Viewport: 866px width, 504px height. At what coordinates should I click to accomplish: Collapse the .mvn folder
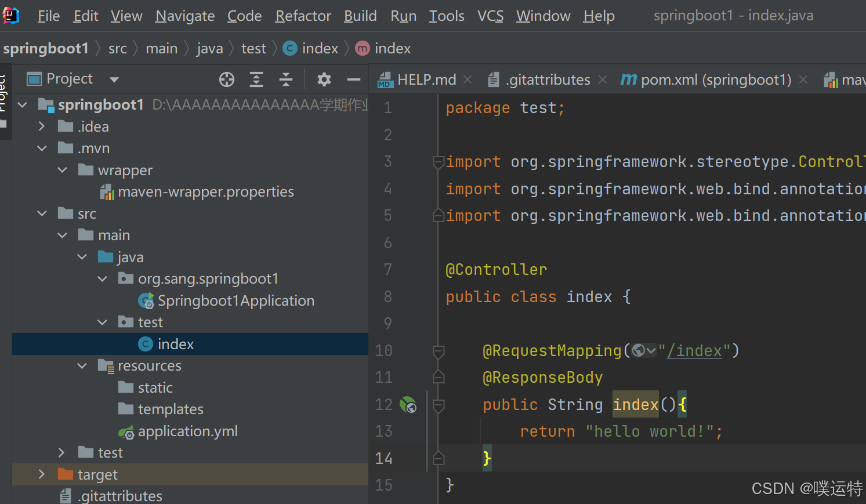[42, 148]
